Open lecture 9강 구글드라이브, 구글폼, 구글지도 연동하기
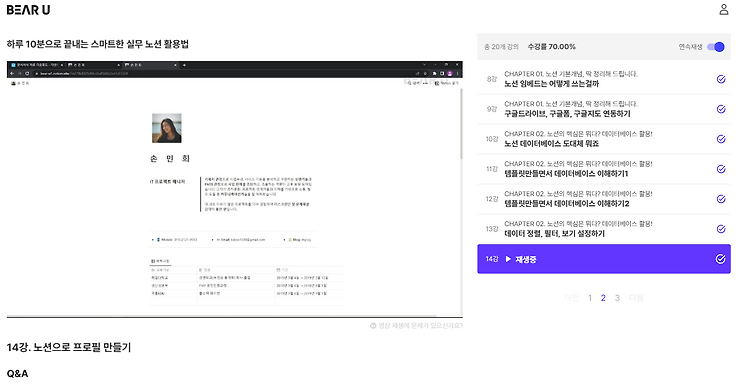 click(x=604, y=109)
